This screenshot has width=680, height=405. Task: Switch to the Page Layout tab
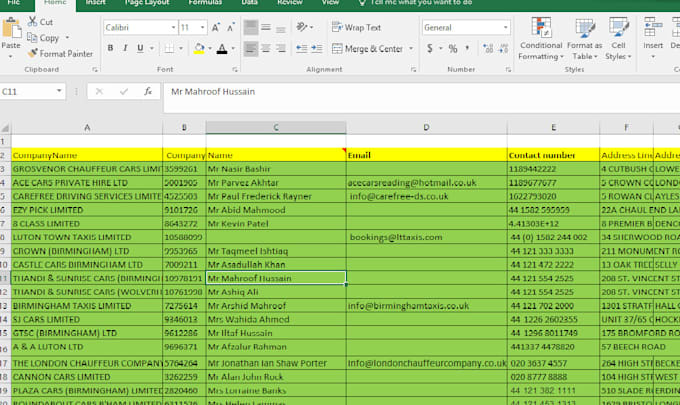click(x=147, y=3)
